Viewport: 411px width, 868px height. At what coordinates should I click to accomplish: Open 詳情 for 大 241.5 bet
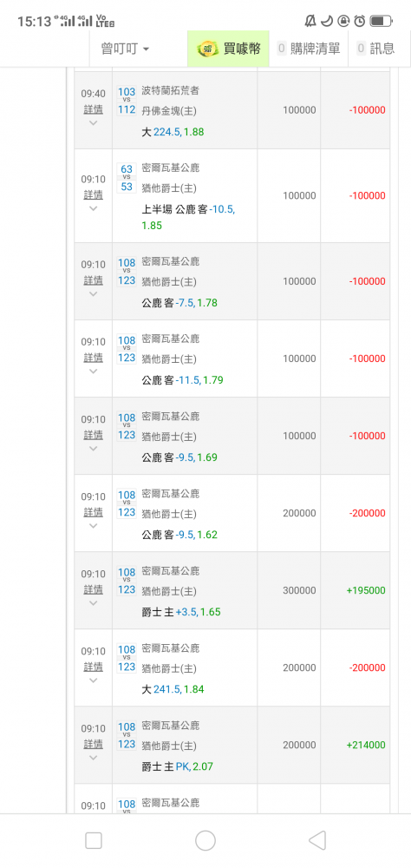click(x=93, y=667)
